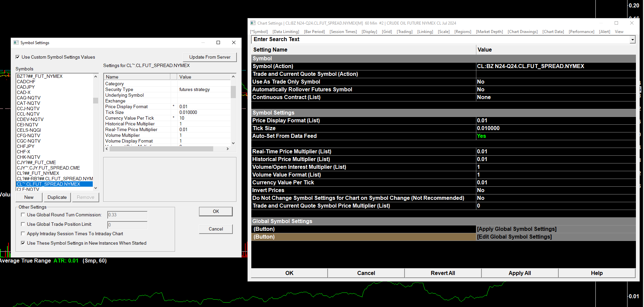Screen dimensions: 644x307
Task: Click up arrow of Symbols list scrollbar
Action: point(96,76)
